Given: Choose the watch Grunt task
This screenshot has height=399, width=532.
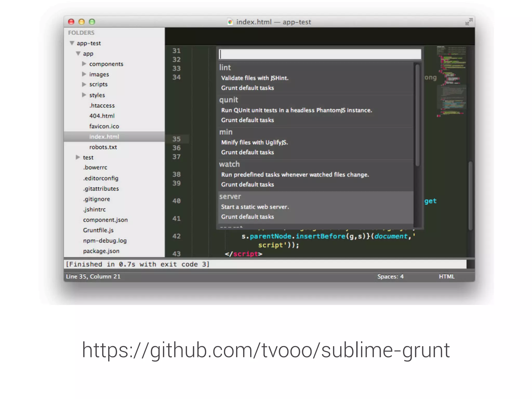Looking at the screenshot, I should pyautogui.click(x=316, y=175).
